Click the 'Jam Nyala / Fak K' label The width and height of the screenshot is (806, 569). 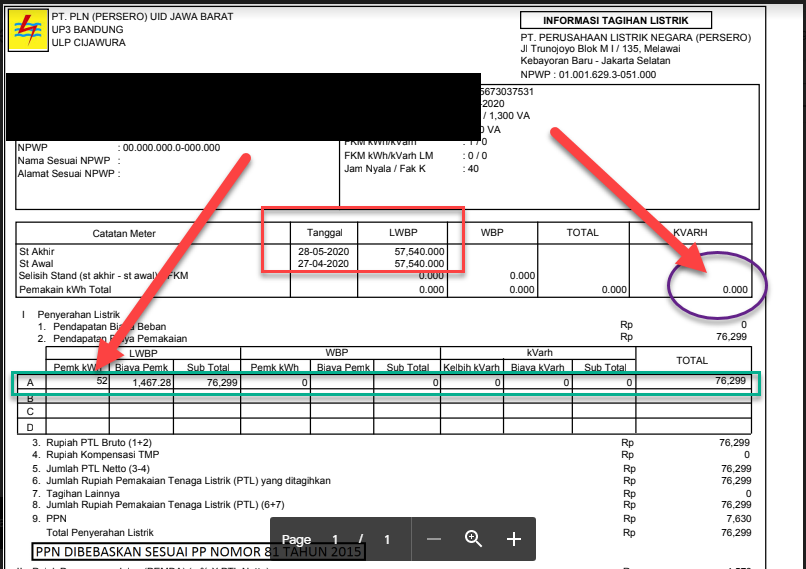pos(385,169)
